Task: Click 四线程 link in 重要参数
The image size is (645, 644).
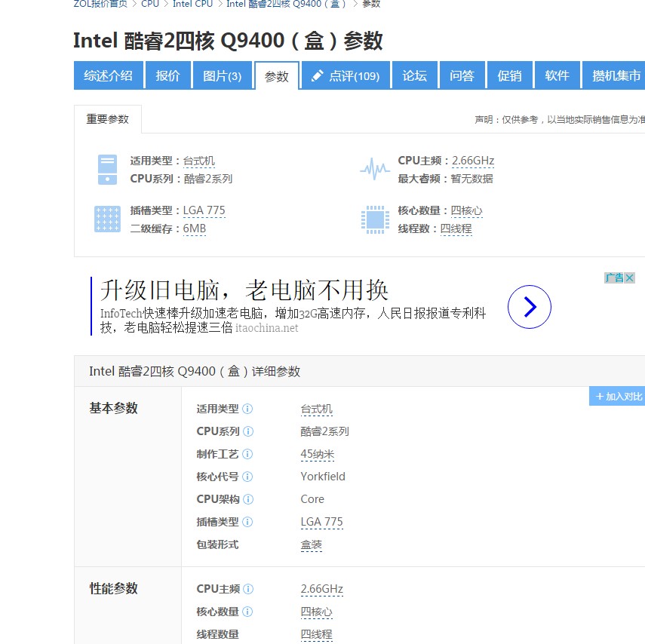Action: click(456, 228)
